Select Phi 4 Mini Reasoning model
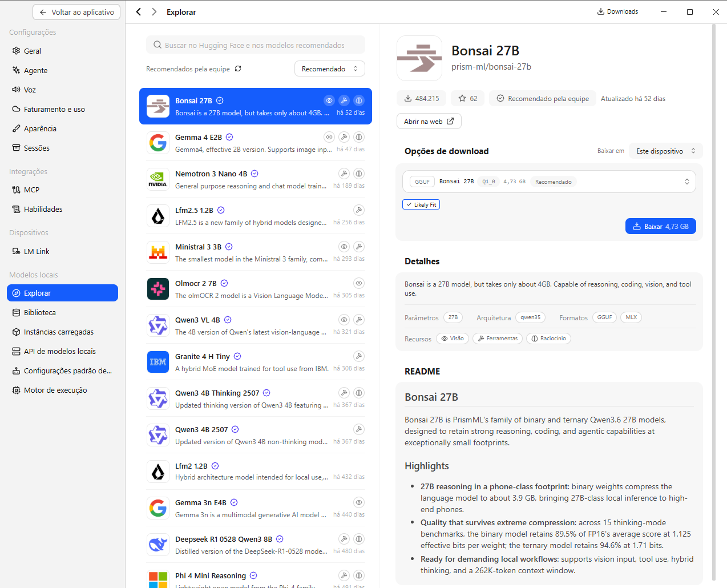This screenshot has width=727, height=588. [x=256, y=577]
